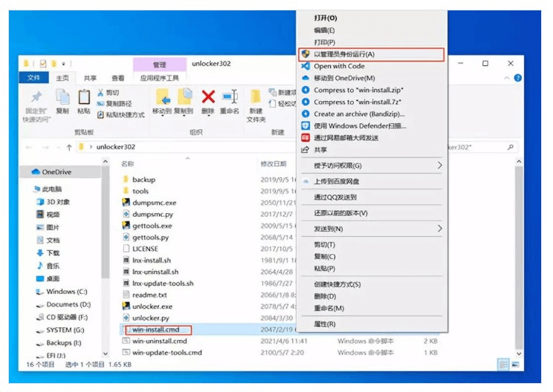Choose 打开(O) in the context menu
553x392 pixels.
373,18
